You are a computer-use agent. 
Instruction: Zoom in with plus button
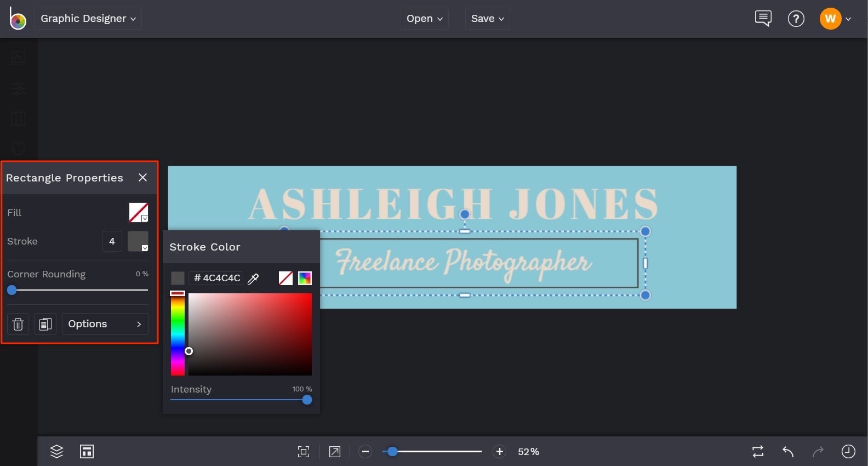[500, 452]
